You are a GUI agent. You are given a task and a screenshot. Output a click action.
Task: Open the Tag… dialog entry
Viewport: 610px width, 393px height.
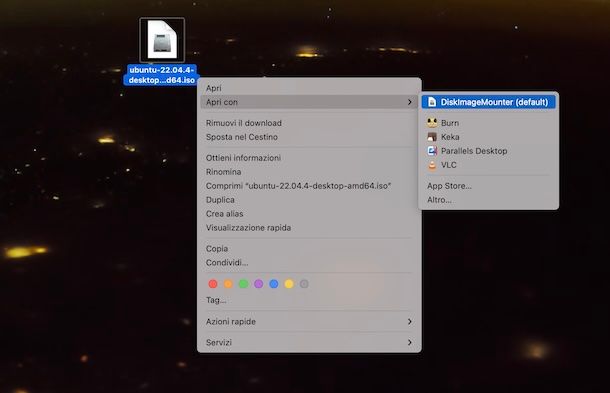309,300
